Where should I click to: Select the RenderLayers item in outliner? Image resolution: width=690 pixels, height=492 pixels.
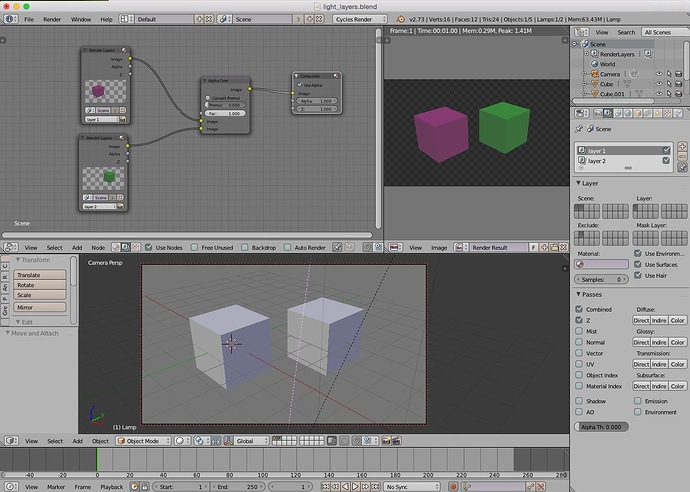[x=617, y=54]
